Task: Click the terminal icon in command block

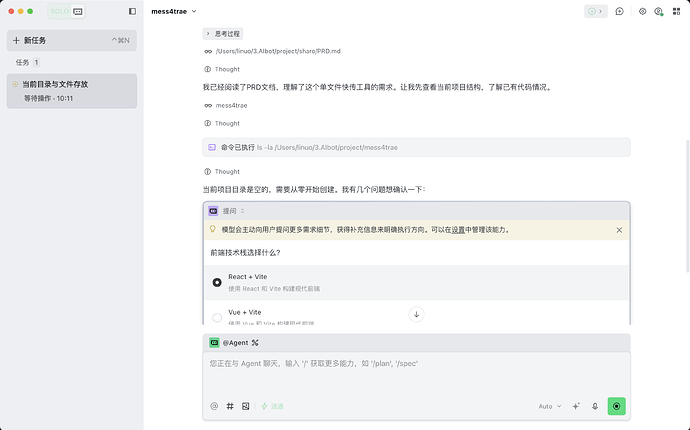Action: (212, 147)
